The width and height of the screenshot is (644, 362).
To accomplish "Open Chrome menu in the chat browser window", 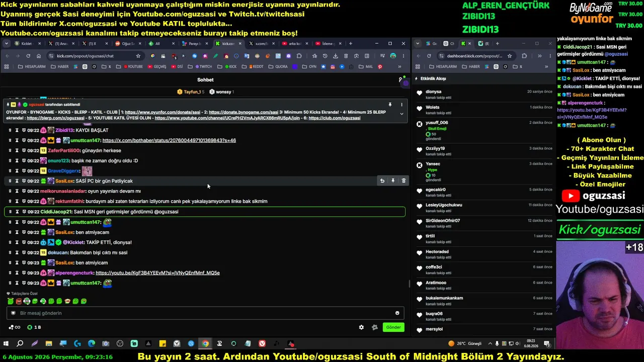I will (404, 56).
